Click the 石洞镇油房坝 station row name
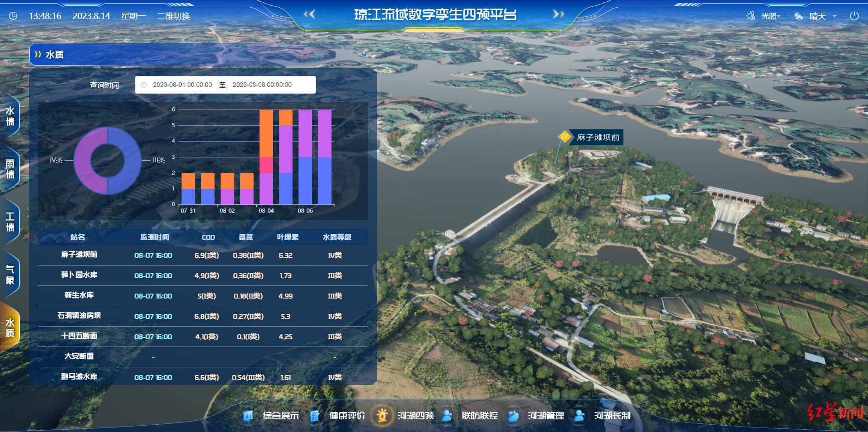This screenshot has height=432, width=868. 79,316
